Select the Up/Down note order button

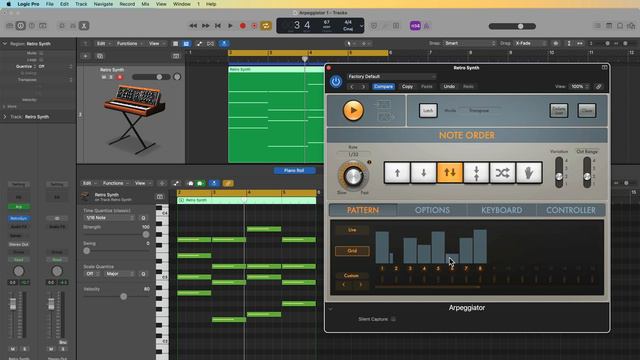point(450,173)
